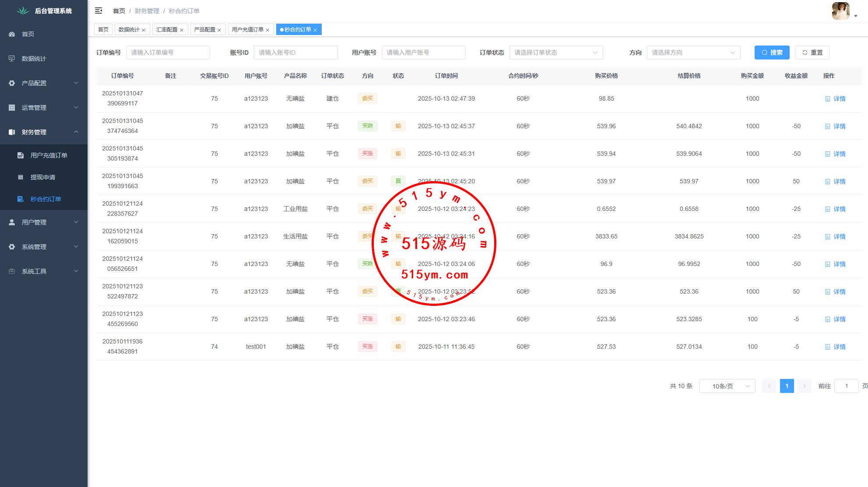
Task: Click the user avatar at top right
Action: click(x=840, y=11)
